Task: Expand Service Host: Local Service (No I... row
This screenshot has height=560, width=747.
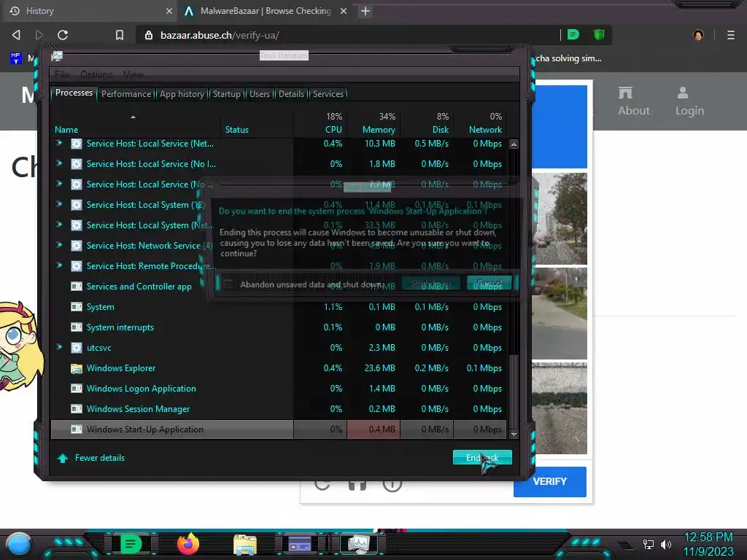Action: coord(59,163)
